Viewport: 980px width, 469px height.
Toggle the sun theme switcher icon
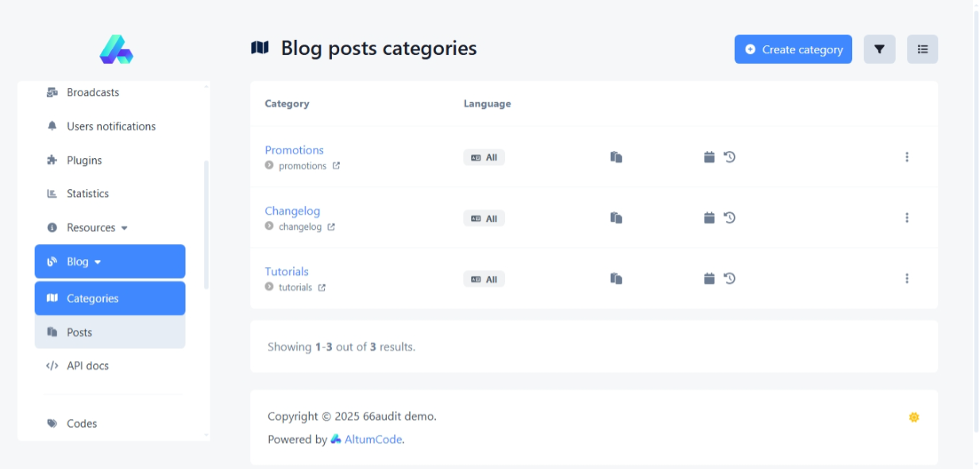[913, 417]
